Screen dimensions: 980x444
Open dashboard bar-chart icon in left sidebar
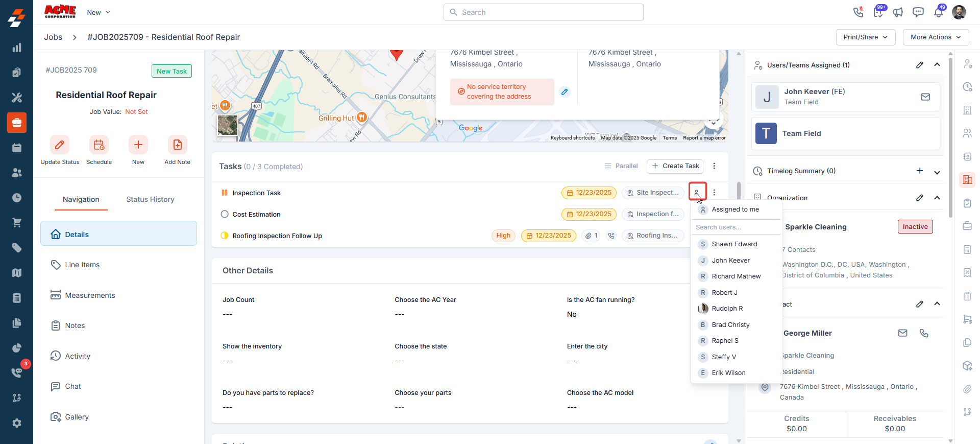point(17,48)
